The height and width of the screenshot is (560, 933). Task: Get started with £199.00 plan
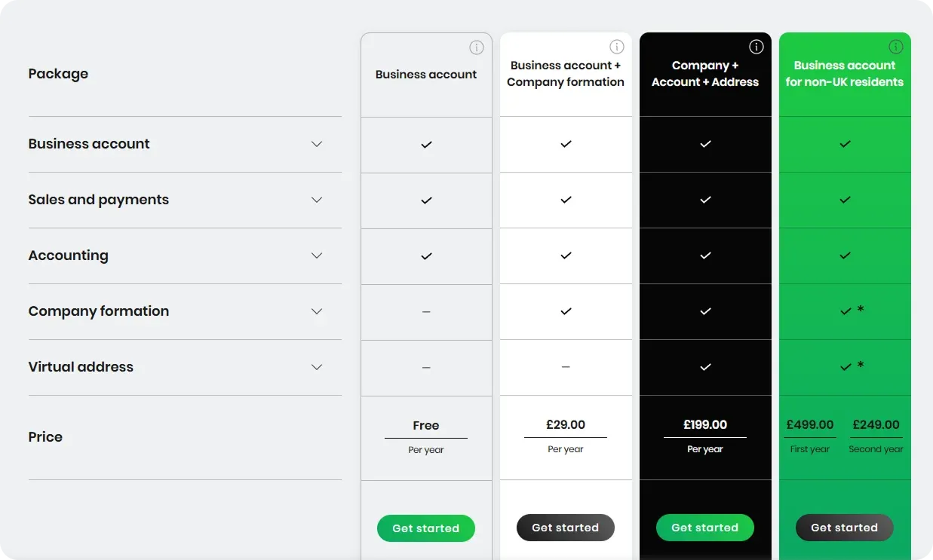705,528
